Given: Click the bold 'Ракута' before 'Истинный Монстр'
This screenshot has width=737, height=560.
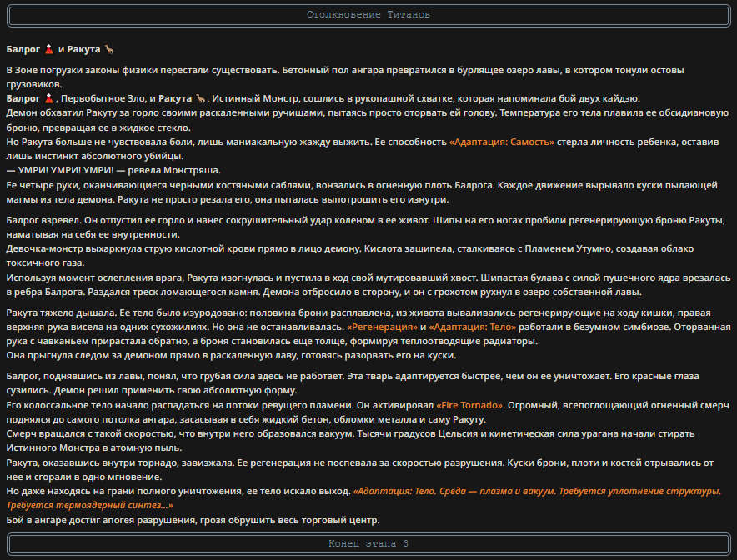Looking at the screenshot, I should [x=175, y=98].
